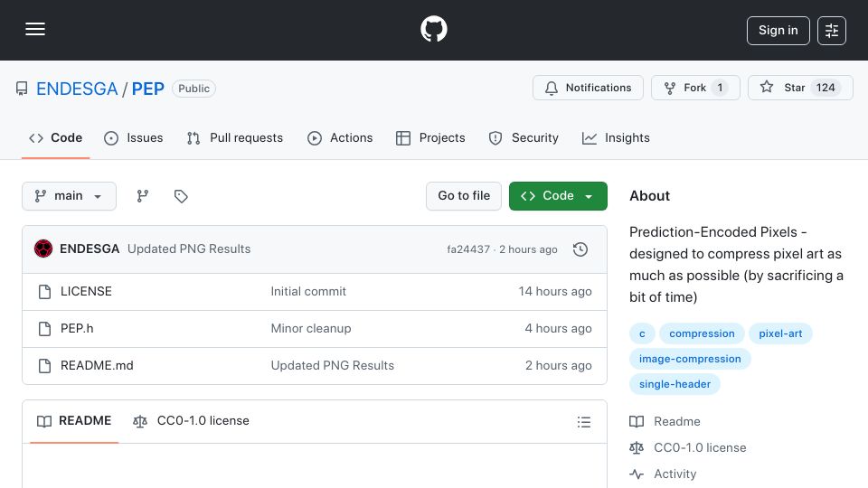Screen dimensions: 868x488
Task: View branches via branch icon
Action: 142,196
